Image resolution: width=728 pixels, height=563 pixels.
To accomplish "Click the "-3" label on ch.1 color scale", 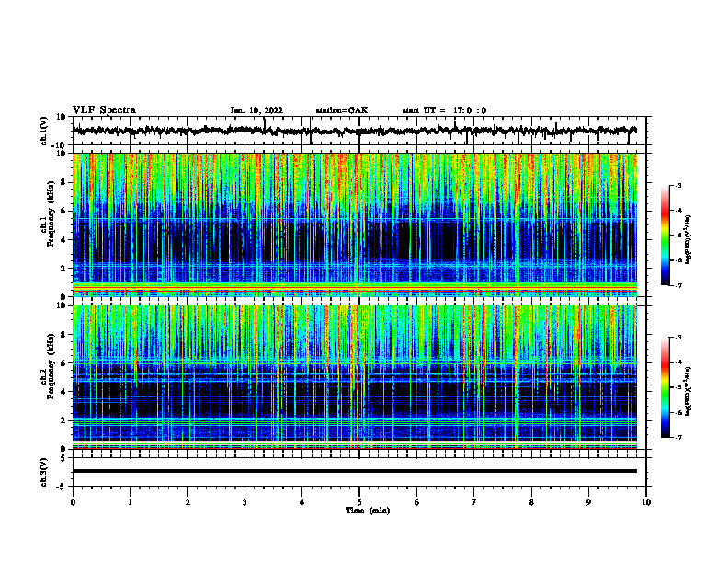I will pyautogui.click(x=678, y=185).
